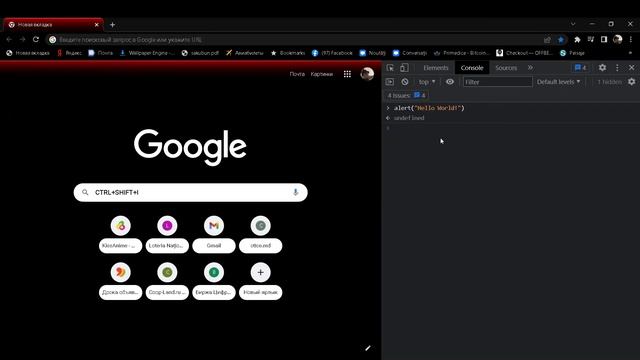
Task: Open the Google apps grid icon
Action: (347, 74)
